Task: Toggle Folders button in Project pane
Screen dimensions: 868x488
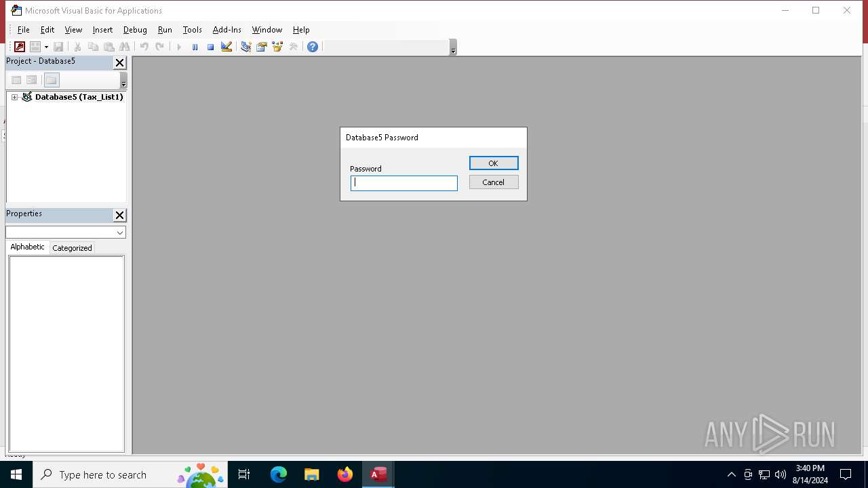Action: point(52,80)
